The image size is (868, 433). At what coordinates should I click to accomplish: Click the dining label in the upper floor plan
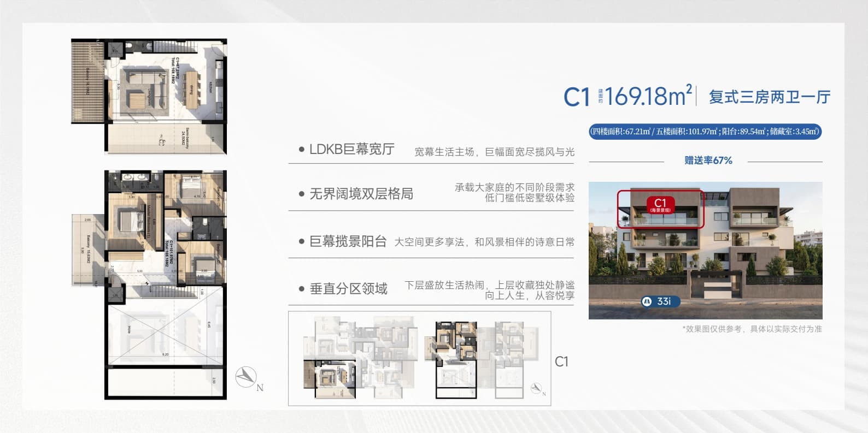pos(191,90)
